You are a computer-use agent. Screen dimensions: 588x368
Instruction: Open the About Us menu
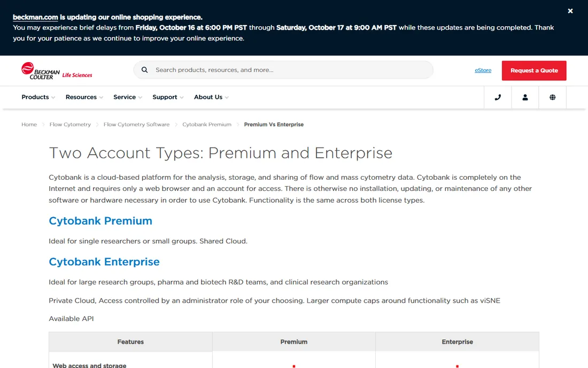tap(208, 97)
